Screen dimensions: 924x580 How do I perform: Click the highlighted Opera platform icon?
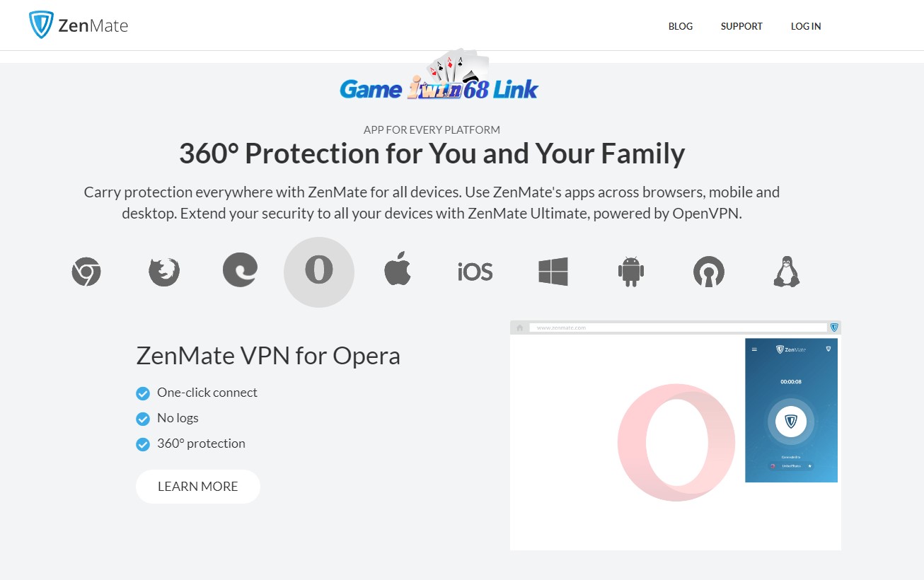[x=319, y=272]
